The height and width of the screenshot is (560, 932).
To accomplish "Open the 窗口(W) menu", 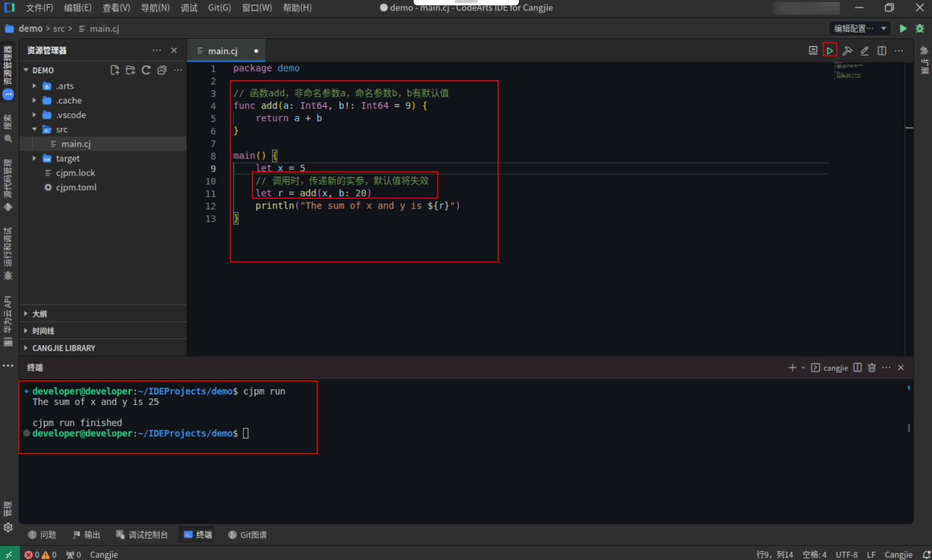I will 257,8.
